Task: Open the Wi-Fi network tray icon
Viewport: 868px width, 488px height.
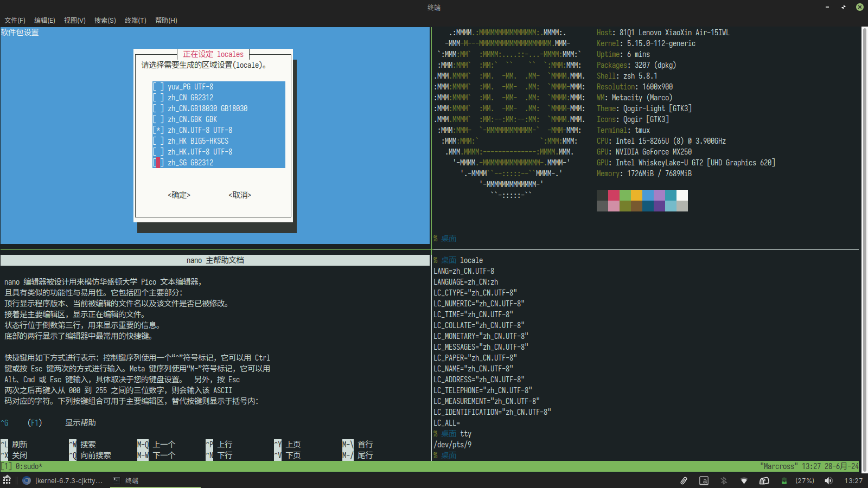Action: pyautogui.click(x=744, y=480)
